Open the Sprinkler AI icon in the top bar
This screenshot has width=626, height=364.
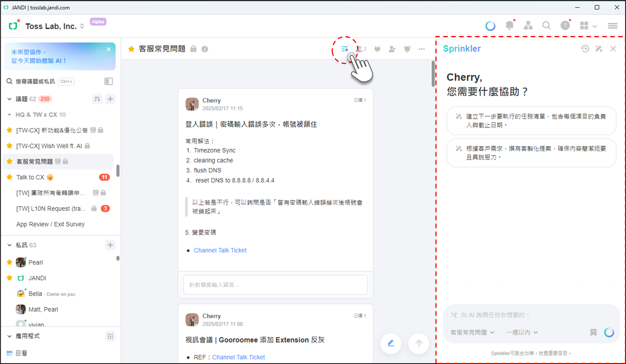coord(490,26)
